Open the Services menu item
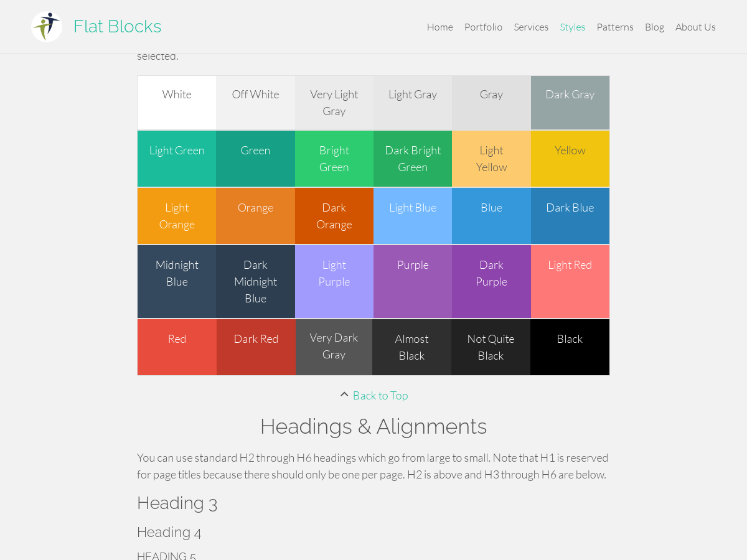Screen dimensions: 747x560 (x=531, y=27)
